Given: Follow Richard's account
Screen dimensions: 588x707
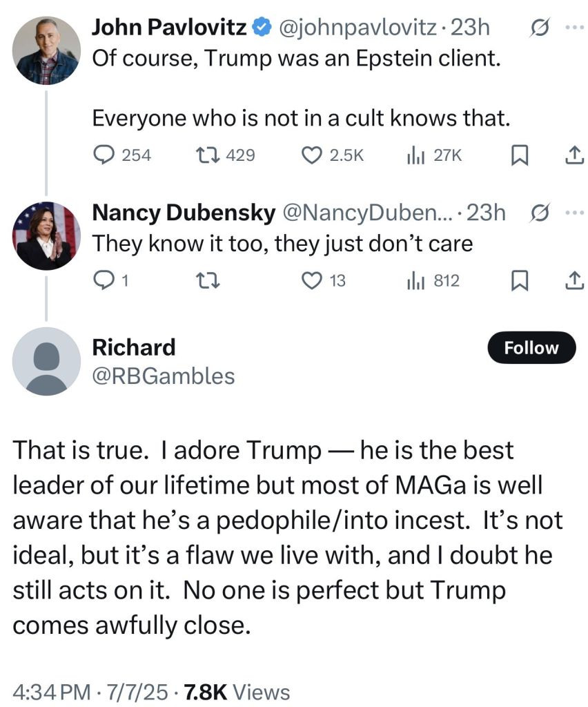Looking at the screenshot, I should click(x=531, y=348).
